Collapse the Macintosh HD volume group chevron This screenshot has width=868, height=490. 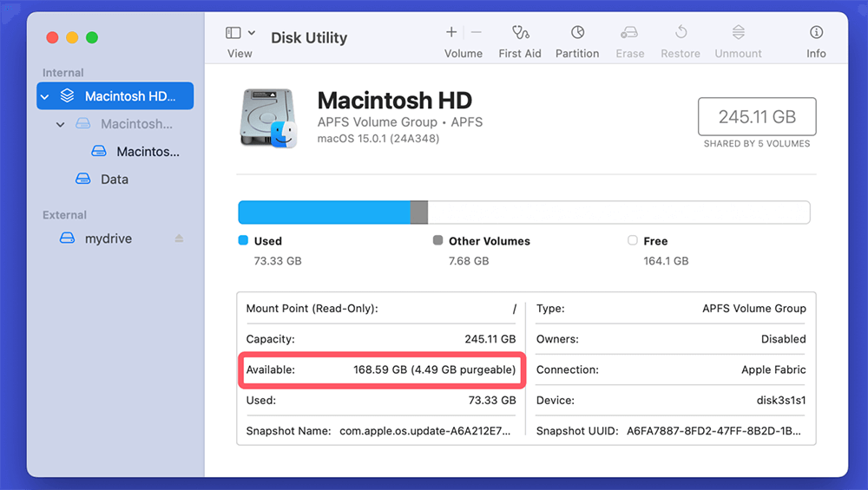(45, 97)
